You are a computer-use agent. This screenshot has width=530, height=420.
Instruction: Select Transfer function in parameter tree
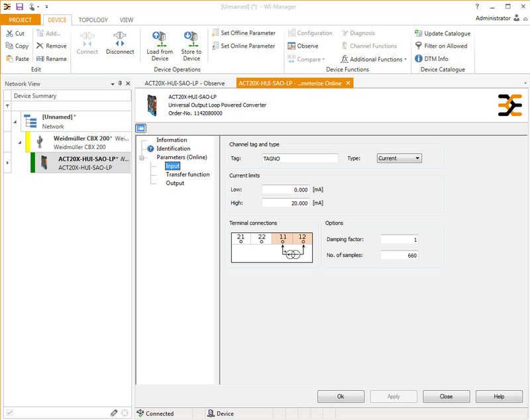coord(187,175)
